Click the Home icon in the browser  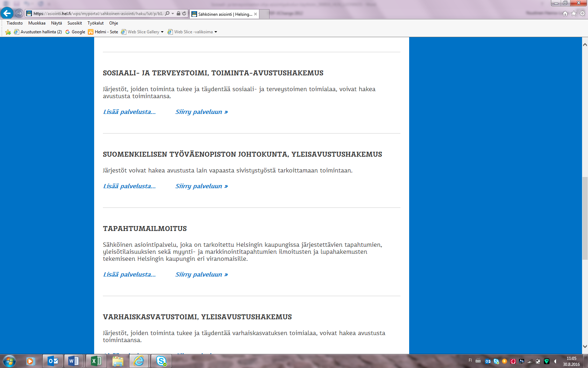565,14
